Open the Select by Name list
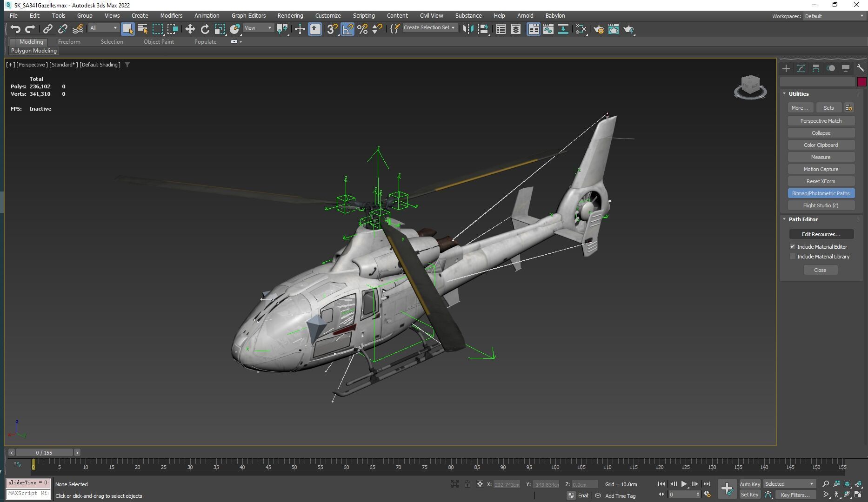Viewport: 868px width, 502px height. coord(143,29)
